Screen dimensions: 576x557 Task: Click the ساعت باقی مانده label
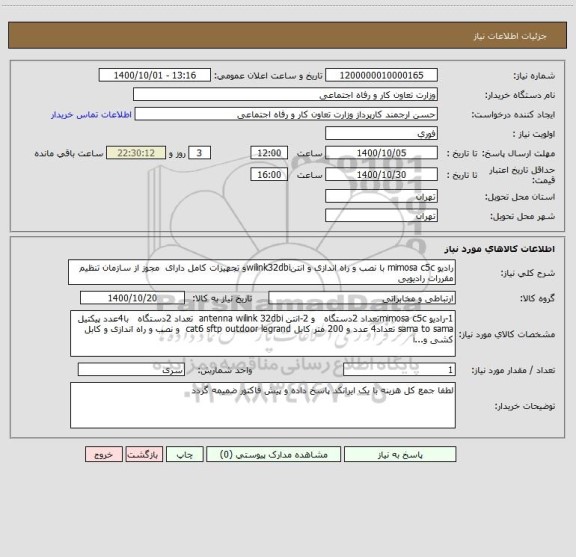[x=69, y=153]
